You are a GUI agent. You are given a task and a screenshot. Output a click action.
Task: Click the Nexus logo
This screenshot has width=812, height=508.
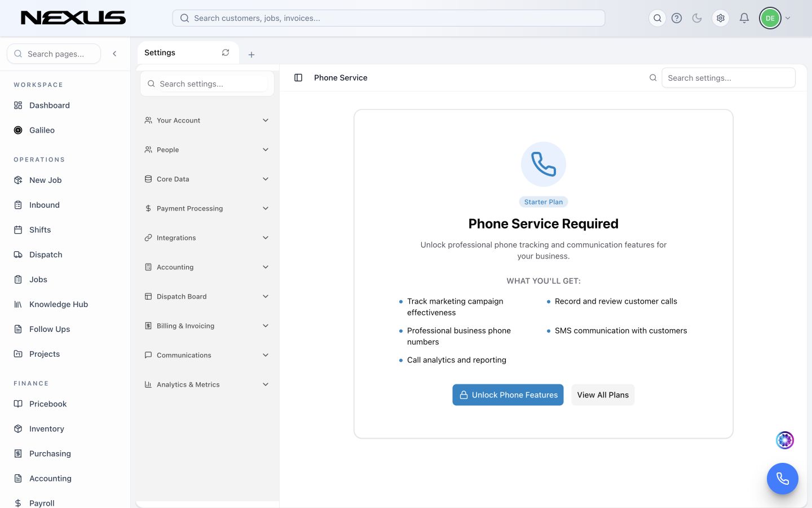(73, 18)
